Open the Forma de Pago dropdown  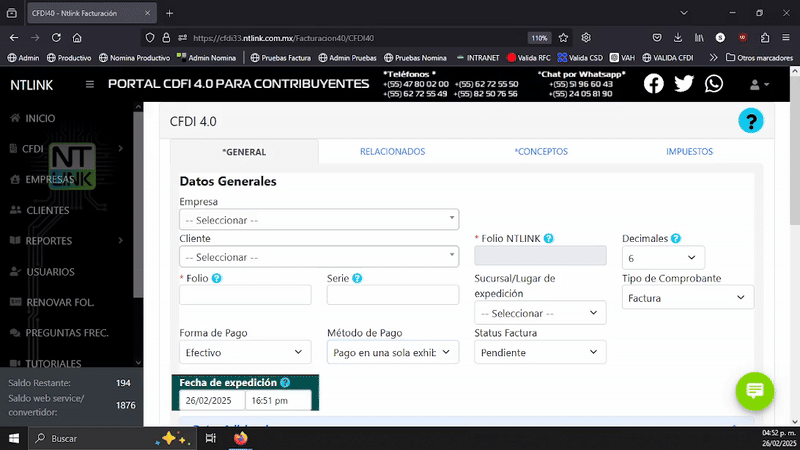coord(245,352)
